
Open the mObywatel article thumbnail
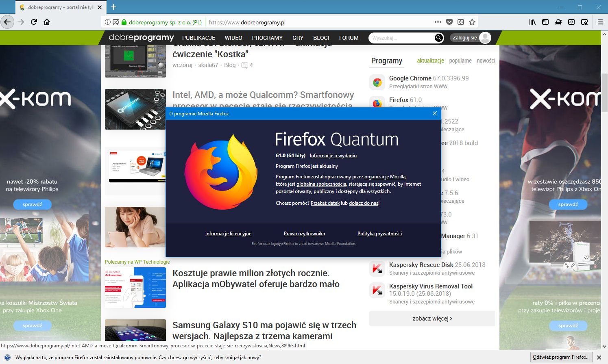(135, 288)
